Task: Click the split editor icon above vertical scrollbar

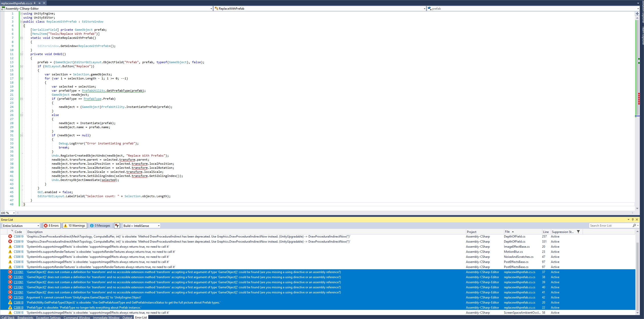Action: (637, 14)
